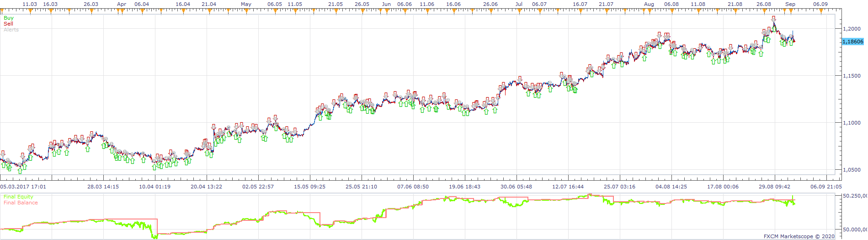
Task: Click the Sell legend label
Action: click(8, 24)
